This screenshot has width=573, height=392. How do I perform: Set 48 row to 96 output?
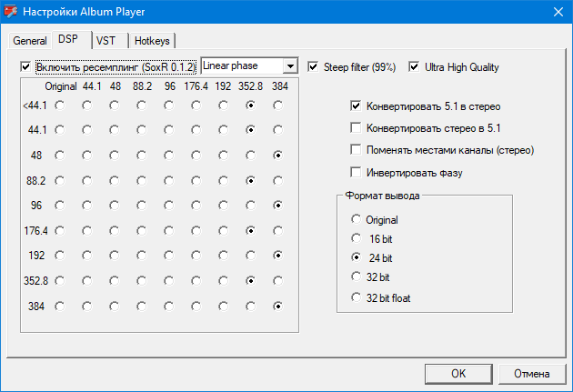[x=168, y=156]
